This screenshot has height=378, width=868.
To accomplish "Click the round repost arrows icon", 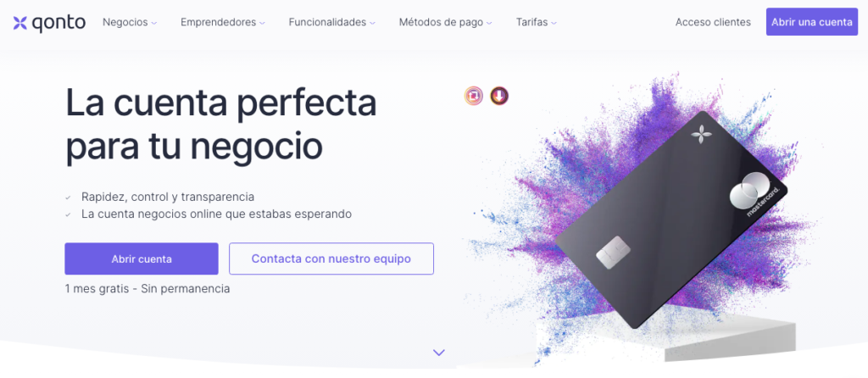I will (x=473, y=96).
